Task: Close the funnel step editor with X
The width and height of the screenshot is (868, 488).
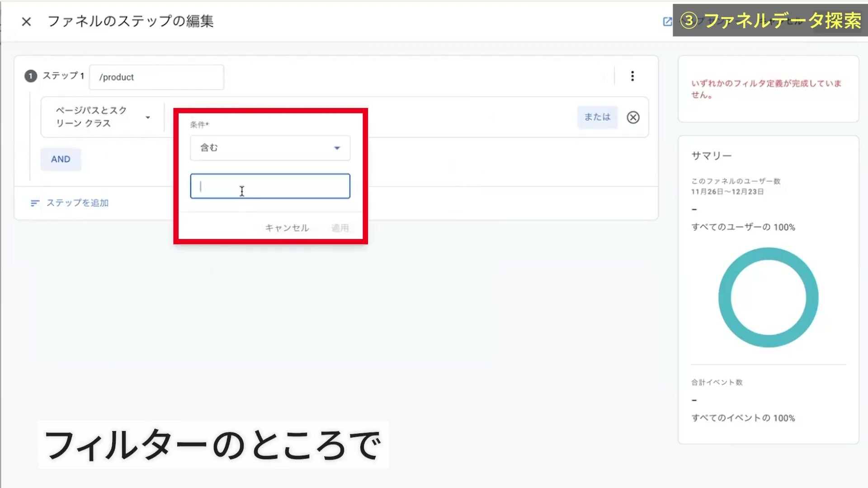Action: tap(26, 21)
